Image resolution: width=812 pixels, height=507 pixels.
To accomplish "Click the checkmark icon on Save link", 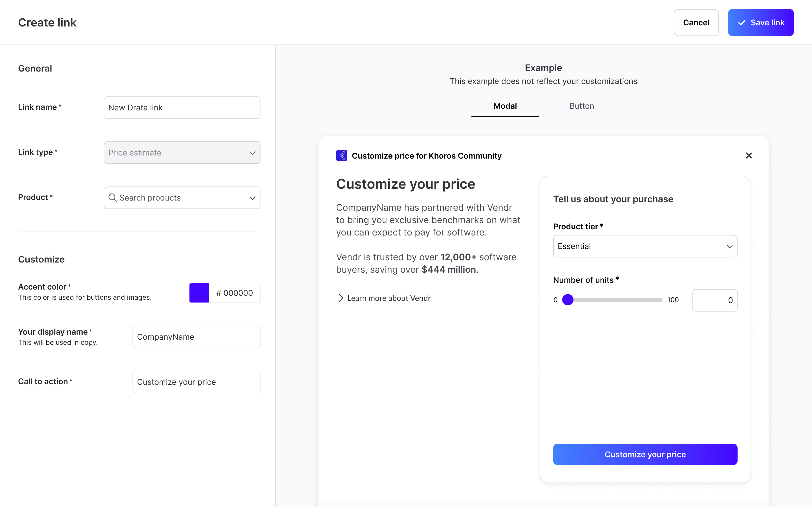I will click(x=742, y=23).
